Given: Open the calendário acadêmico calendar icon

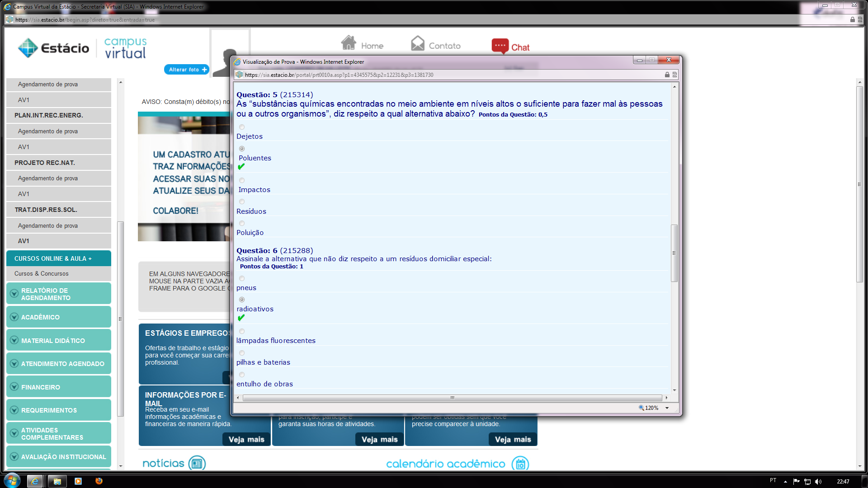Looking at the screenshot, I should click(x=520, y=464).
